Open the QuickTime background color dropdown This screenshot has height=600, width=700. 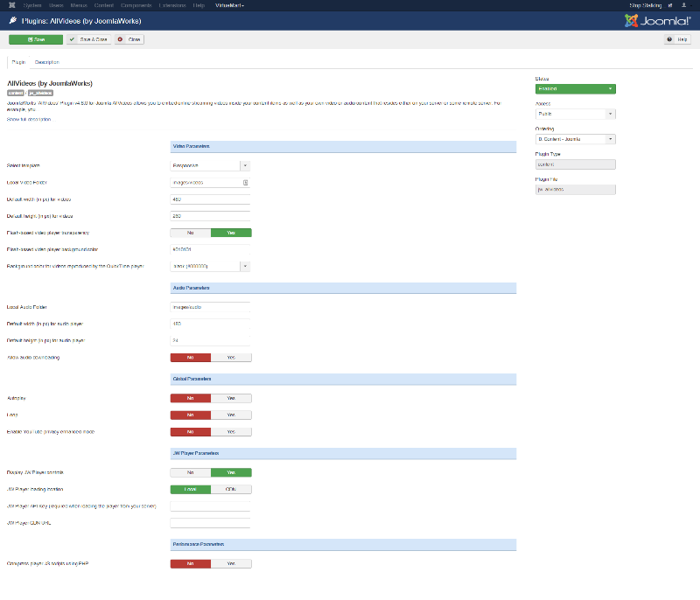(x=210, y=266)
